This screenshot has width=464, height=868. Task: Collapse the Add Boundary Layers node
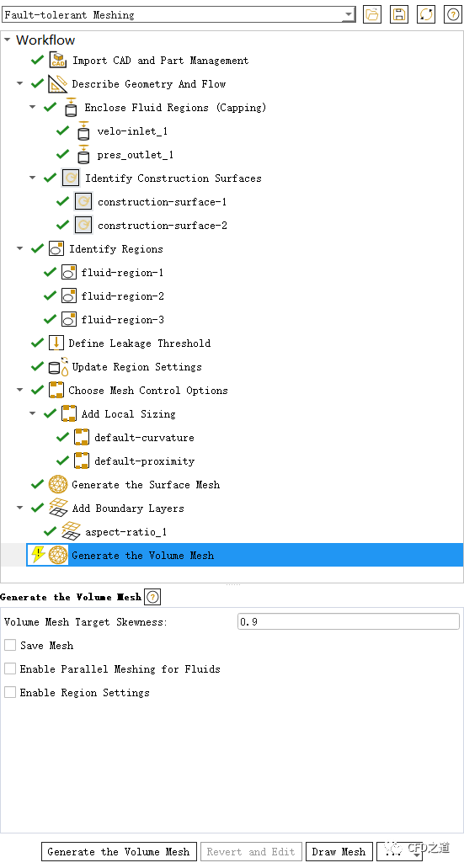pyautogui.click(x=20, y=509)
